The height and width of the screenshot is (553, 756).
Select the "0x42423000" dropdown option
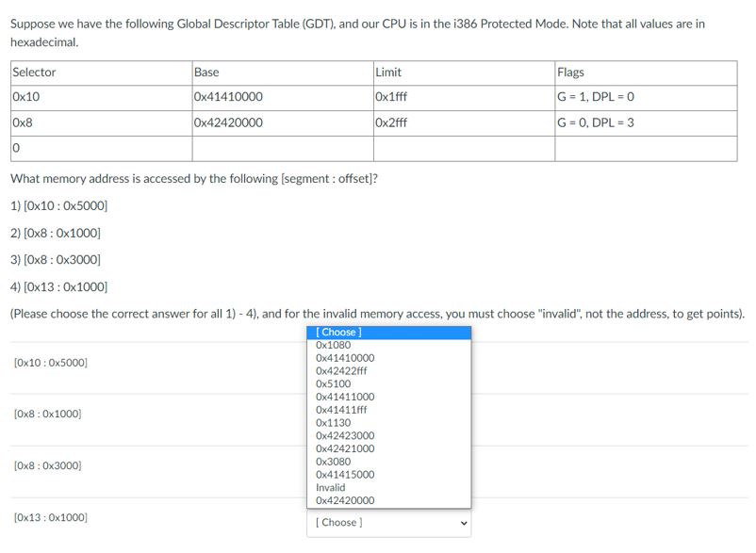coord(349,436)
